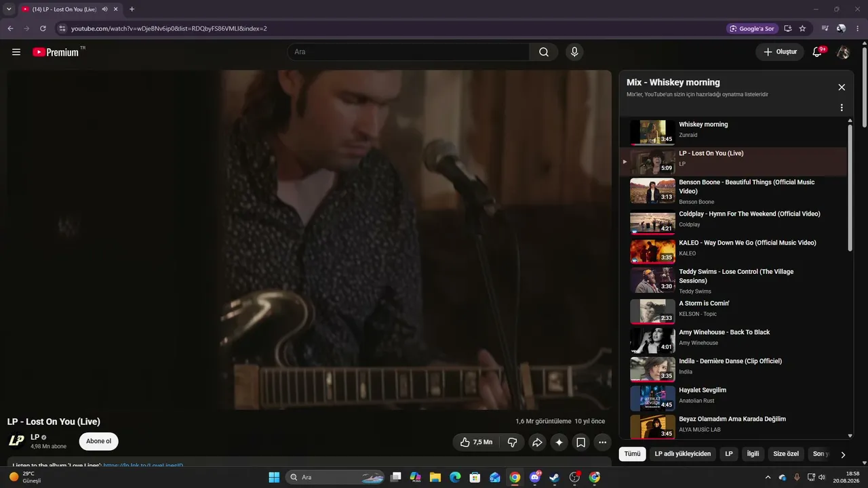Click the LP - Lost On You (Live) playlist row
This screenshot has height=488, width=868.
pos(733,162)
